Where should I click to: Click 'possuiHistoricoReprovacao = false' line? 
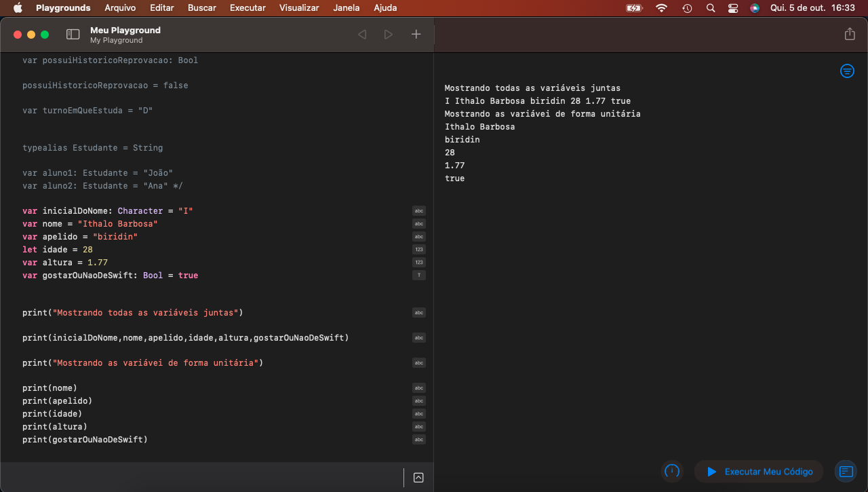tap(105, 86)
